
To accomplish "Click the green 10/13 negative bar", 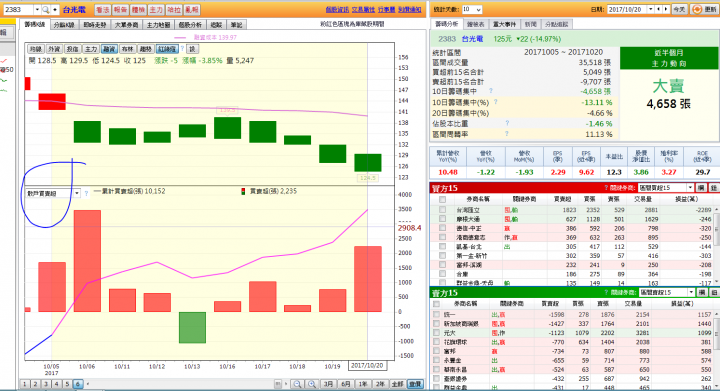I will click(x=192, y=327).
